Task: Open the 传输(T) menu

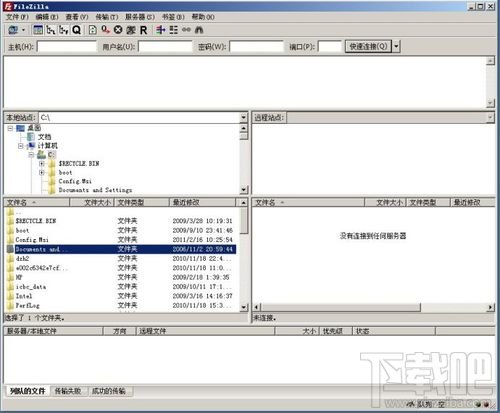Action: [x=107, y=17]
